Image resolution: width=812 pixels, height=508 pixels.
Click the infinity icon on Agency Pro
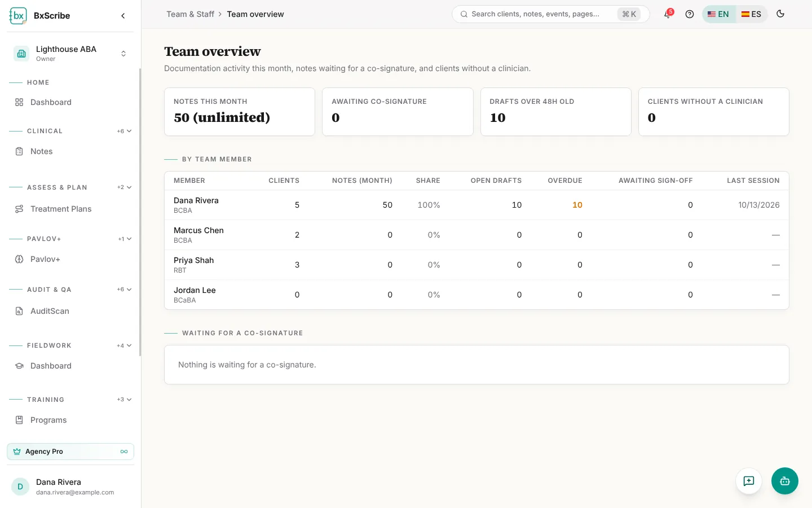coord(124,452)
